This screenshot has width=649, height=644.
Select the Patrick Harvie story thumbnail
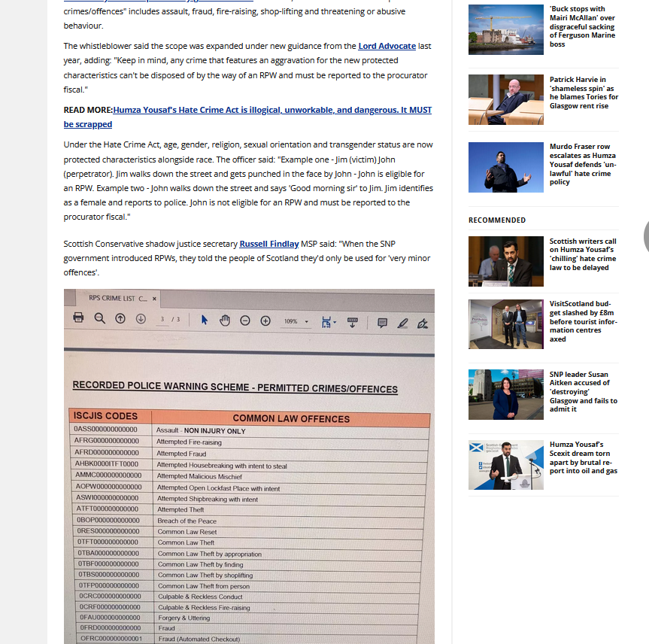506,100
